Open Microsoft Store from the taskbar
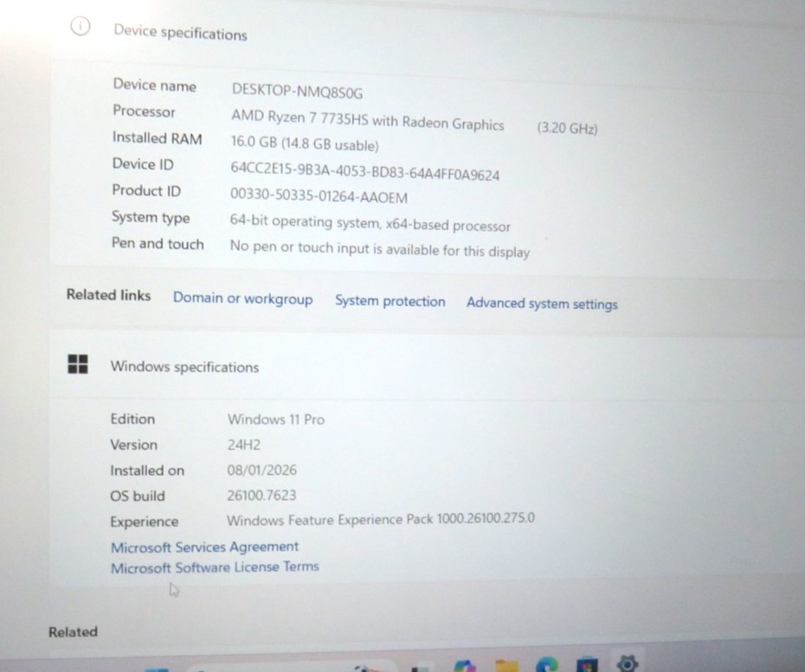The width and height of the screenshot is (805, 672). (x=587, y=665)
